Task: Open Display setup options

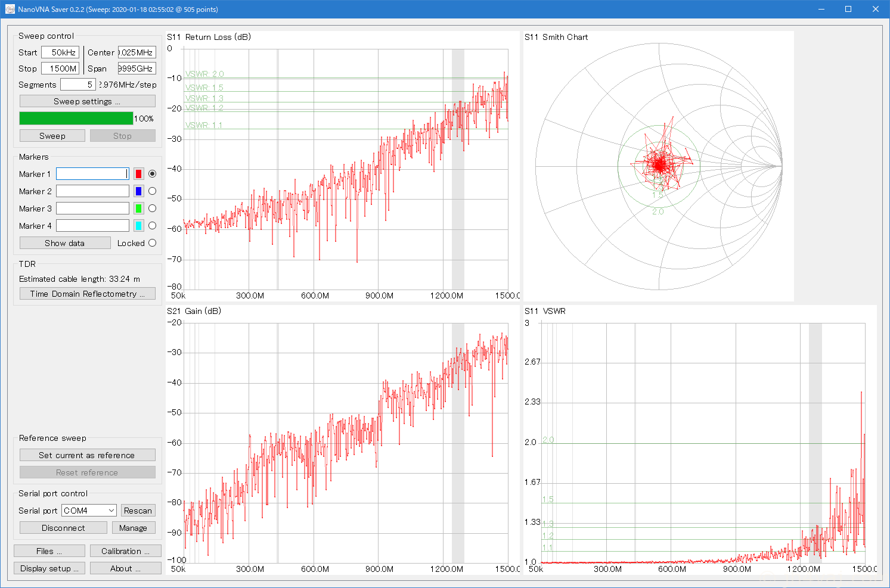Action: [x=49, y=568]
